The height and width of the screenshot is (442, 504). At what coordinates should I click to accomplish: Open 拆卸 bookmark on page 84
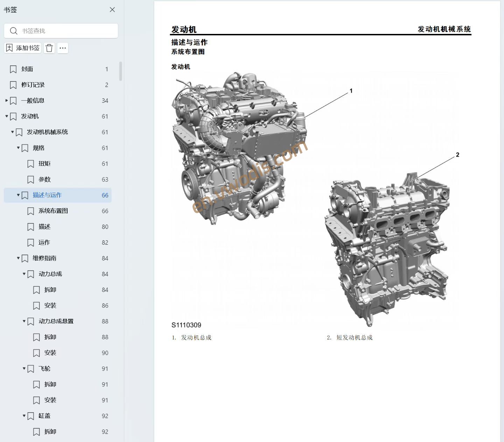50,290
